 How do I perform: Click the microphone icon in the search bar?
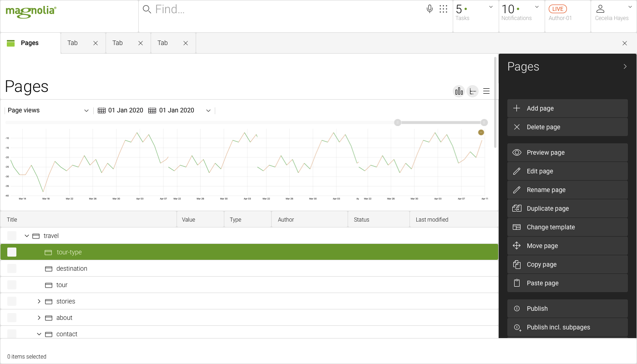point(429,9)
